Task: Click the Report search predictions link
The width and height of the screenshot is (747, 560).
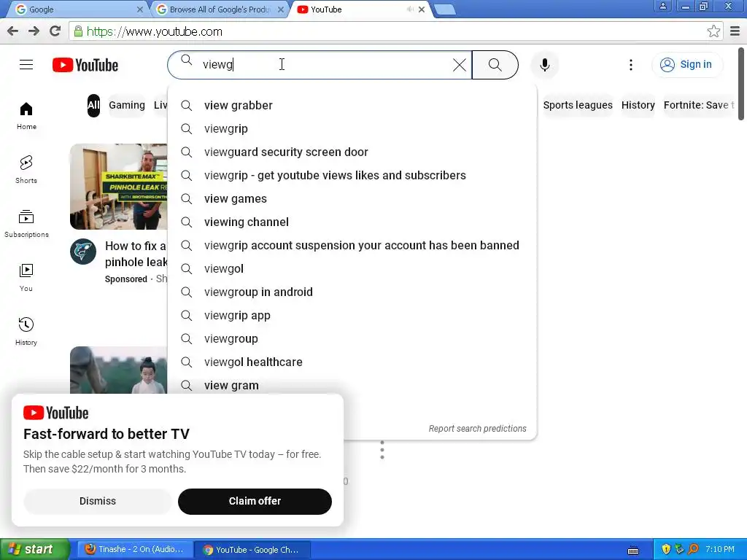Action: click(477, 429)
